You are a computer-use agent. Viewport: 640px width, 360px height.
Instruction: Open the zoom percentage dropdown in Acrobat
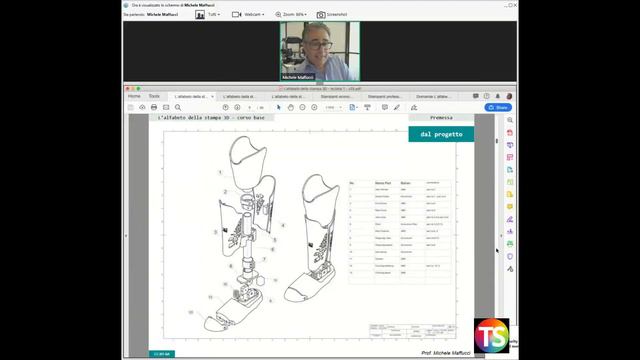[334, 107]
